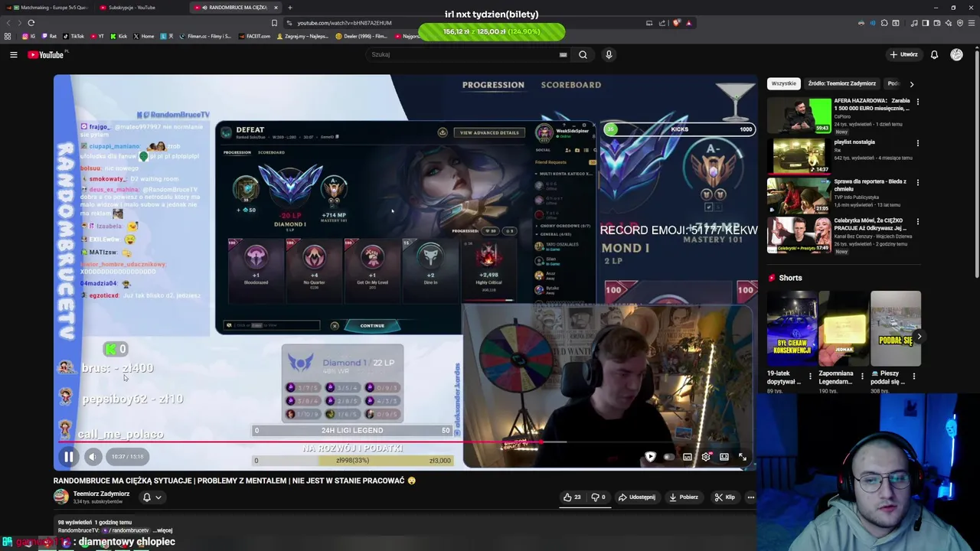Screen dimensions: 980x551
Task: Open the IG bookmark
Action: tap(29, 36)
